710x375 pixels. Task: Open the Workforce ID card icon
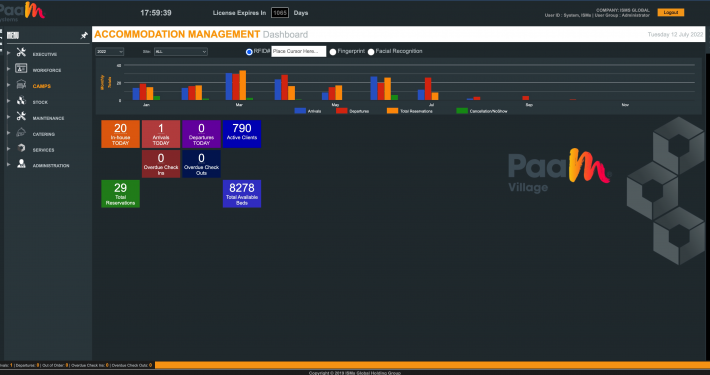21,68
